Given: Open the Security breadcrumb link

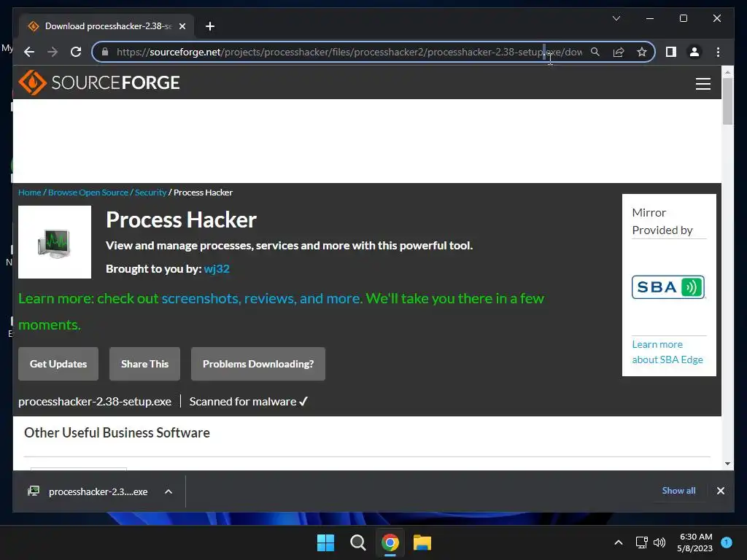Looking at the screenshot, I should tap(150, 192).
